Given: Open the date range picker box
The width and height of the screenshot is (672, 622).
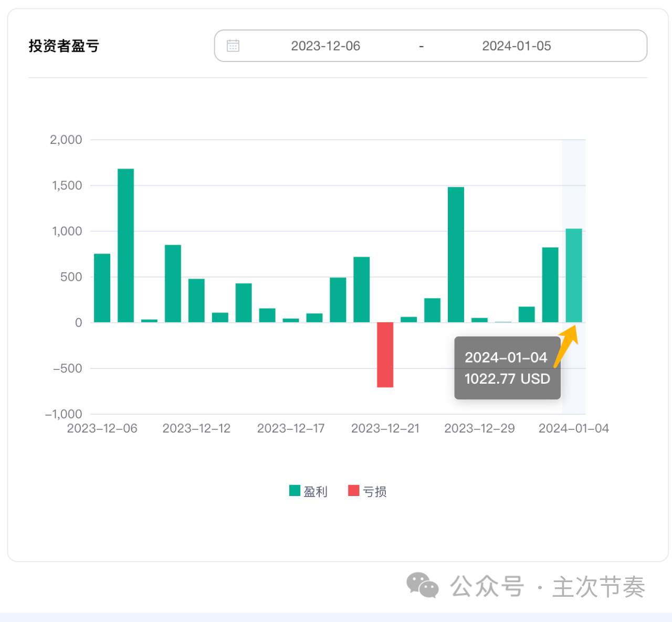Looking at the screenshot, I should [430, 46].
